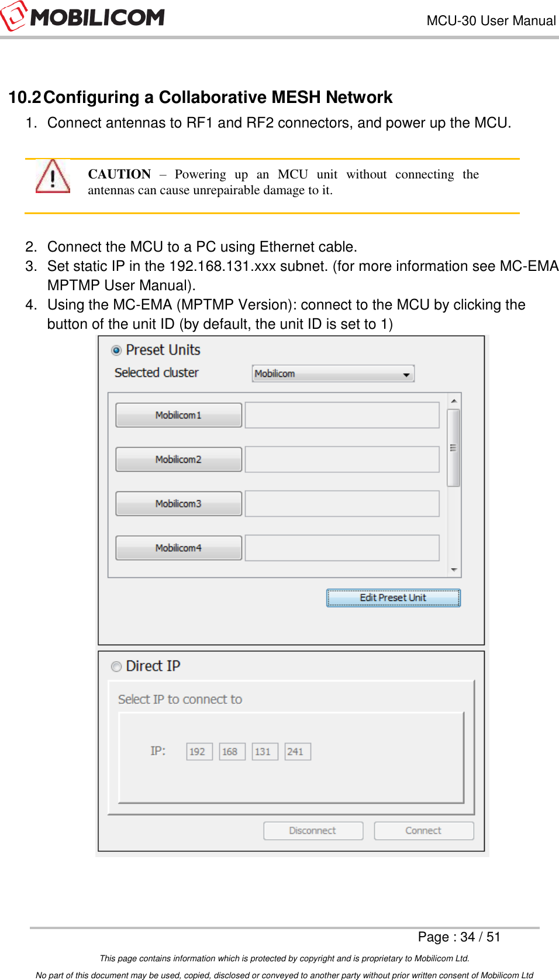Select the Direct IP radio button

[116, 666]
